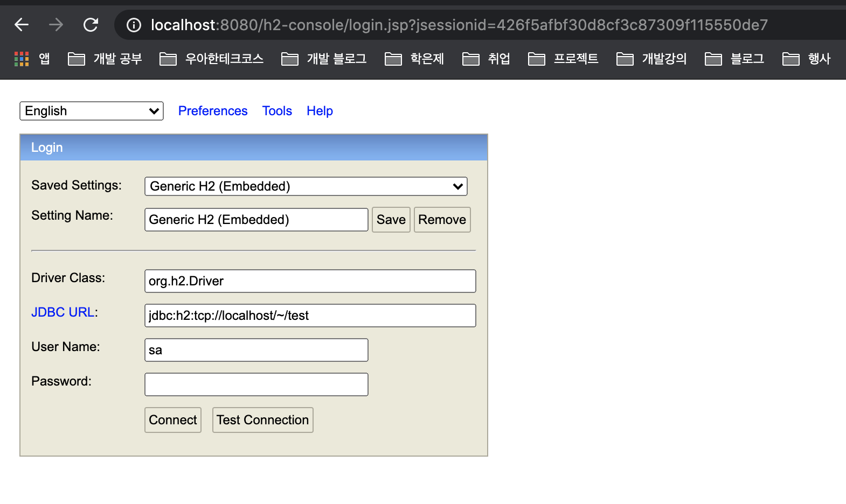The width and height of the screenshot is (846, 504).
Task: Go back with the browser back arrow
Action: pyautogui.click(x=22, y=25)
